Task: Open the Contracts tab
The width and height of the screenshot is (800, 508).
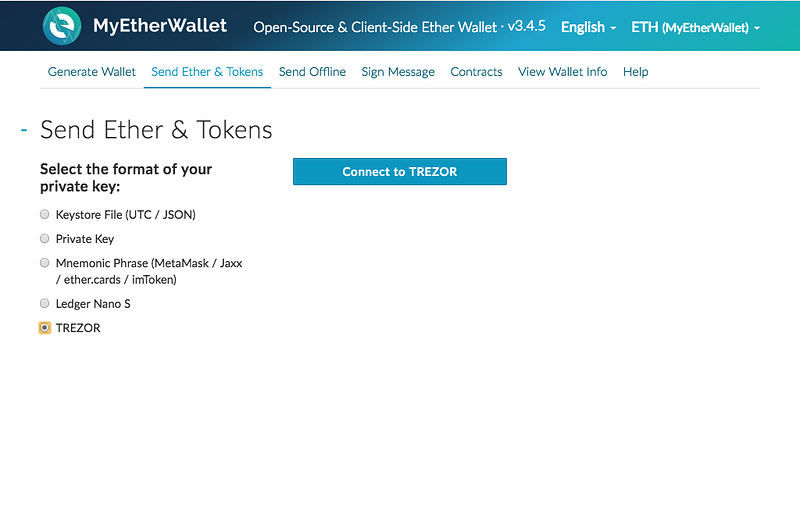Action: 476,72
